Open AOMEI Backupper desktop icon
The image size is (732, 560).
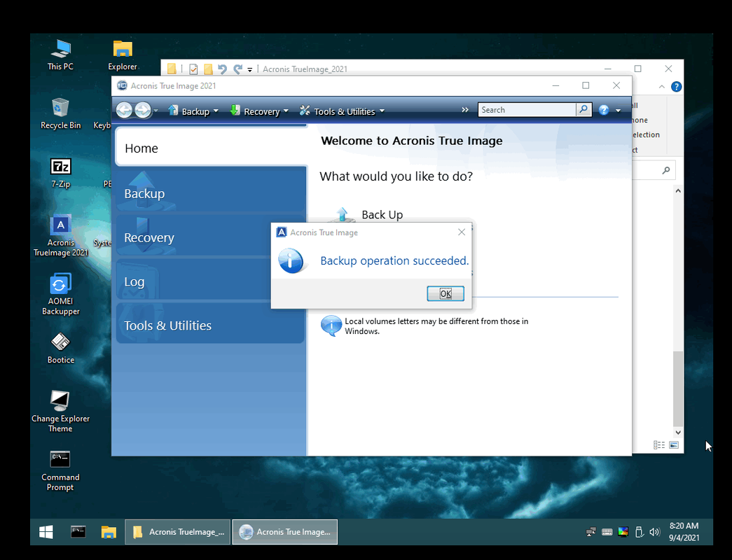[x=60, y=295]
